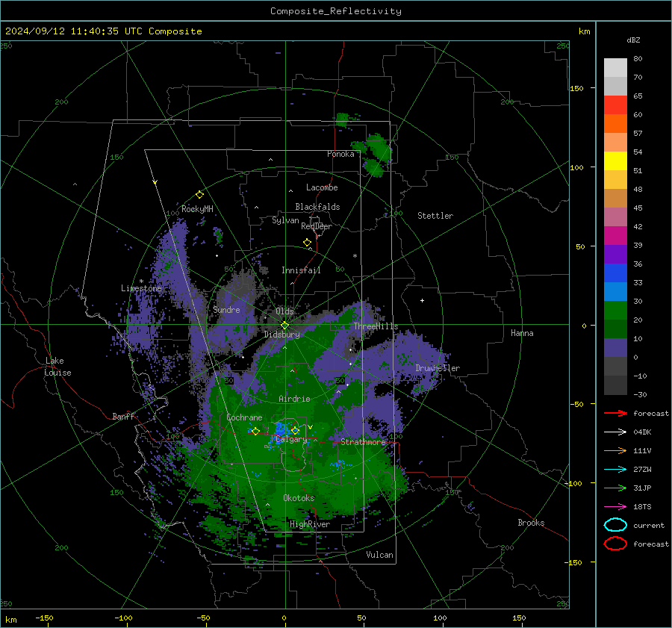Click the Composite_Reflectivity title text
This screenshot has width=672, height=628.
(x=335, y=11)
